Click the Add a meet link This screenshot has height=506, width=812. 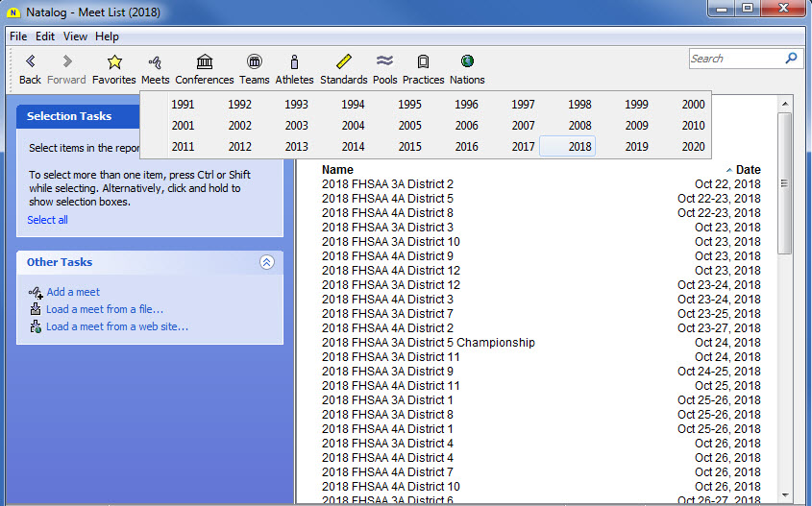tap(73, 292)
